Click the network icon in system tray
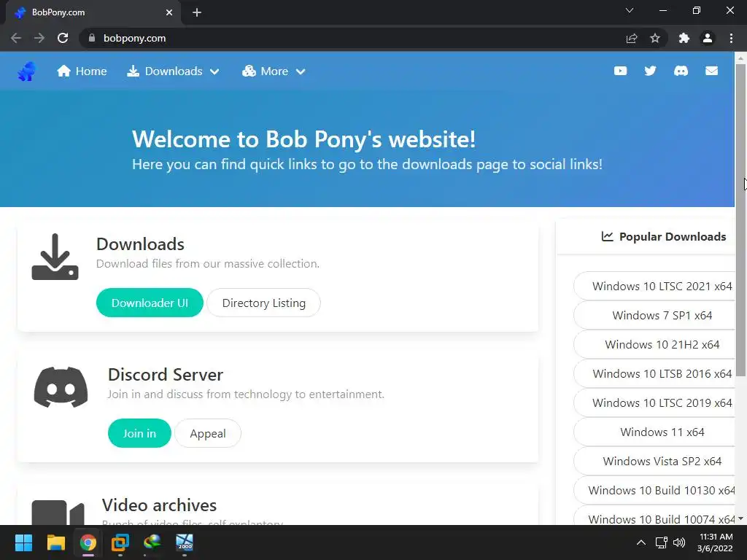This screenshot has width=747, height=560. (661, 542)
